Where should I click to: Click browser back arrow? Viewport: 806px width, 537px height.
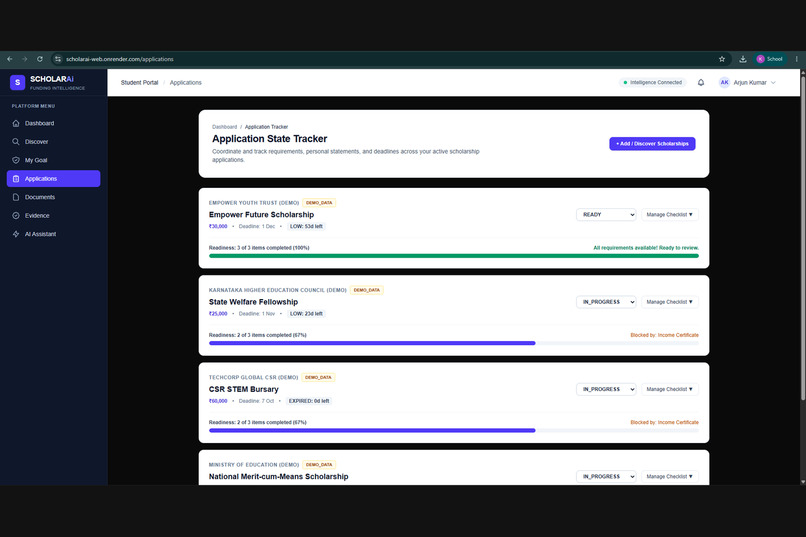(10, 60)
